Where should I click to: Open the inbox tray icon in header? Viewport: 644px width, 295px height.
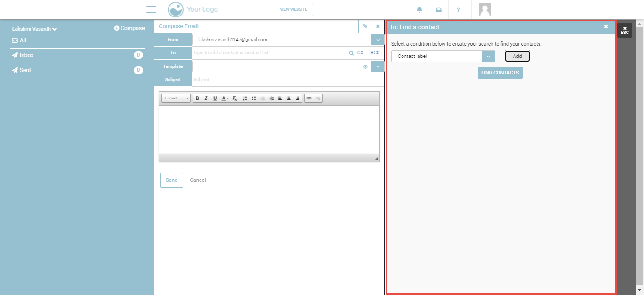[439, 10]
